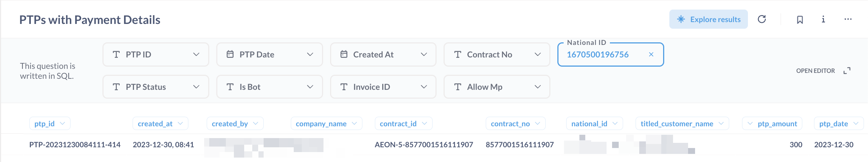Expand the Allow Mp filter
This screenshot has width=868, height=162.
[497, 87]
